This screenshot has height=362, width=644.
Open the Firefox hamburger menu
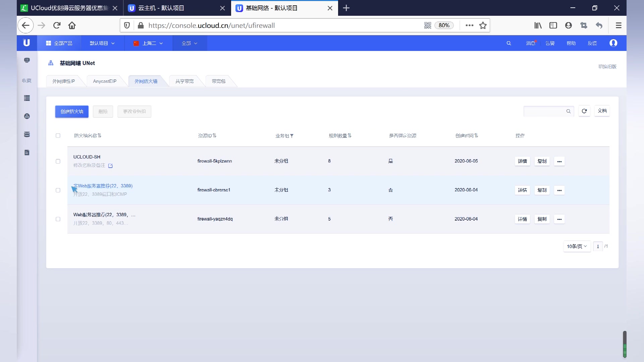click(x=619, y=25)
